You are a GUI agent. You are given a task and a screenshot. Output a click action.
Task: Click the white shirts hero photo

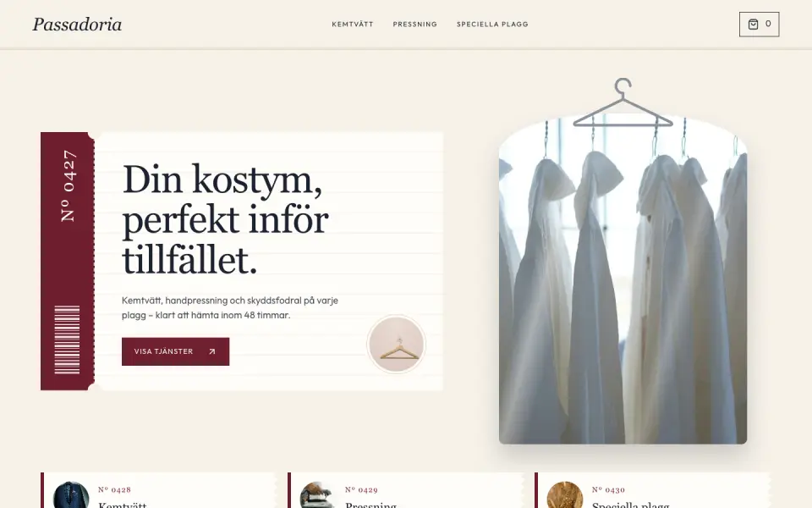click(623, 280)
